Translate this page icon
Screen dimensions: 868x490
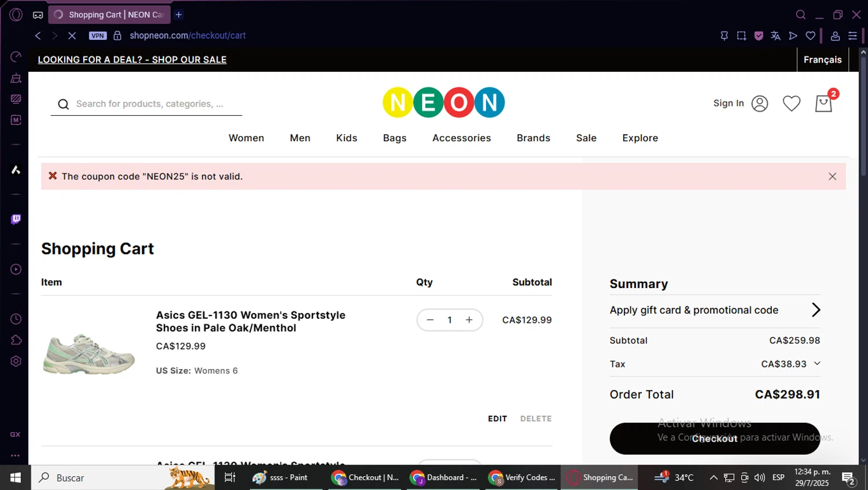776,36
